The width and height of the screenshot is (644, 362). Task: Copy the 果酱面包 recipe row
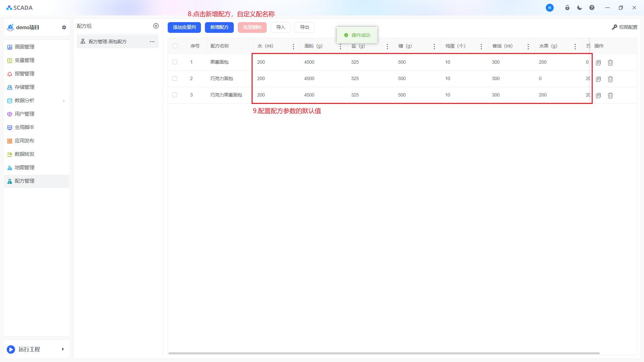point(598,63)
